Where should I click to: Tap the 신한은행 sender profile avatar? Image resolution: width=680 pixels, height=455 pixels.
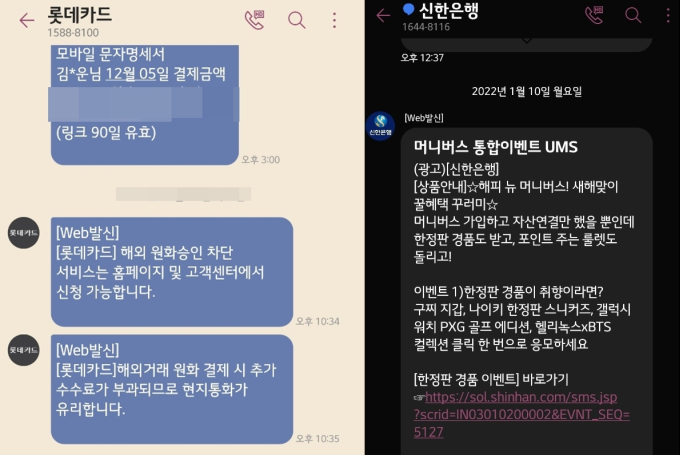tap(380, 126)
